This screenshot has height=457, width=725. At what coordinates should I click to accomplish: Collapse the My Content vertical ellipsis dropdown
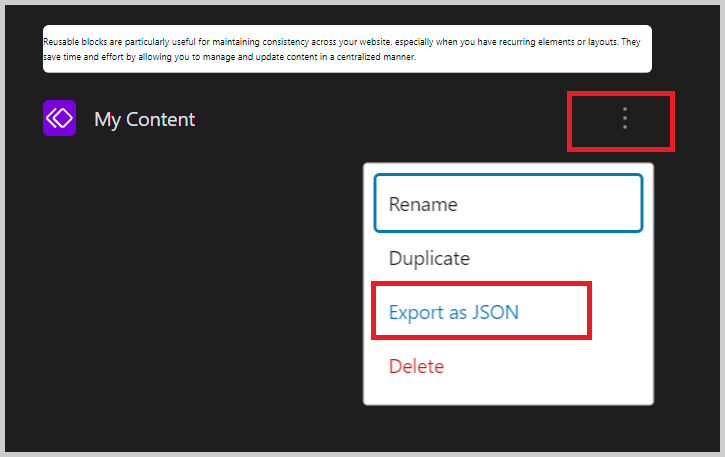625,118
